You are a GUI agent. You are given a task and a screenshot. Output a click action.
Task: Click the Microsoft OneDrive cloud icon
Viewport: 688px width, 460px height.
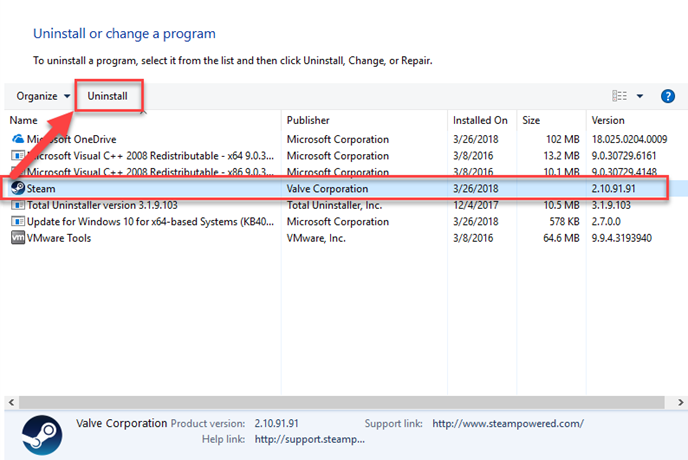pyautogui.click(x=17, y=139)
